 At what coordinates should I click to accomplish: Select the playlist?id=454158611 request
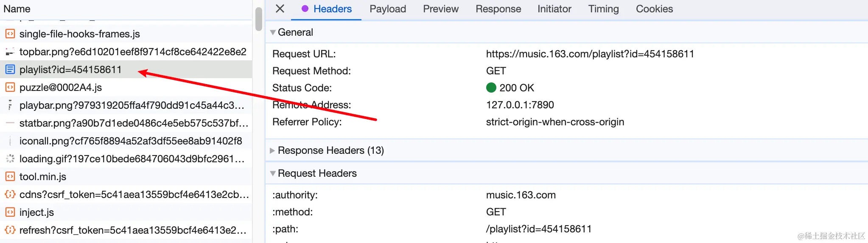[126, 70]
